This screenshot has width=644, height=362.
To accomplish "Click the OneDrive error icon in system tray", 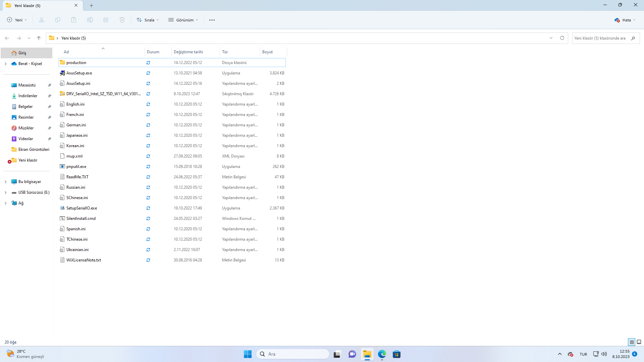I will click(570, 354).
